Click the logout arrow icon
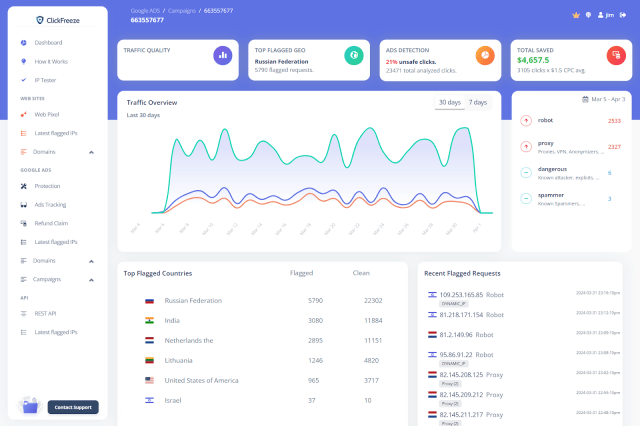The width and height of the screenshot is (640, 426). pyautogui.click(x=624, y=15)
